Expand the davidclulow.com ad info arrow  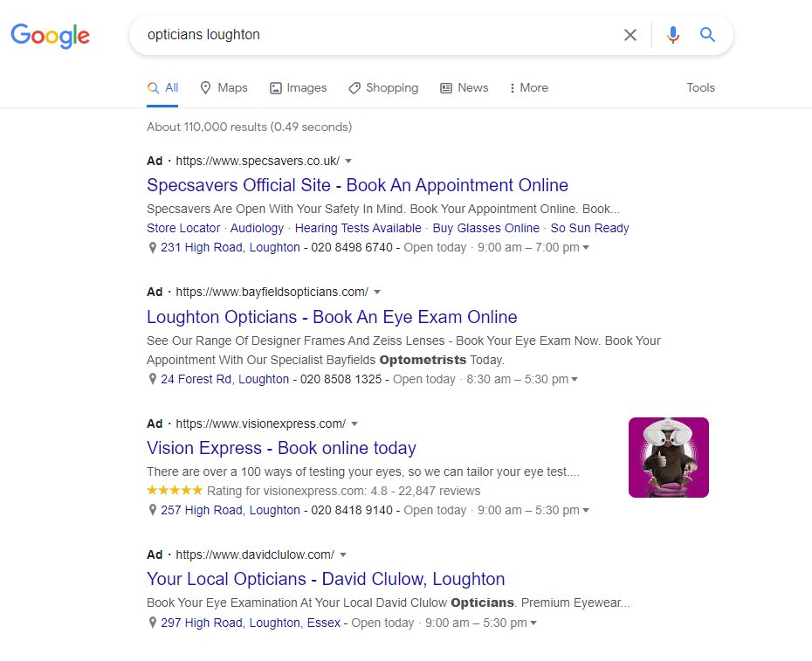(x=343, y=554)
